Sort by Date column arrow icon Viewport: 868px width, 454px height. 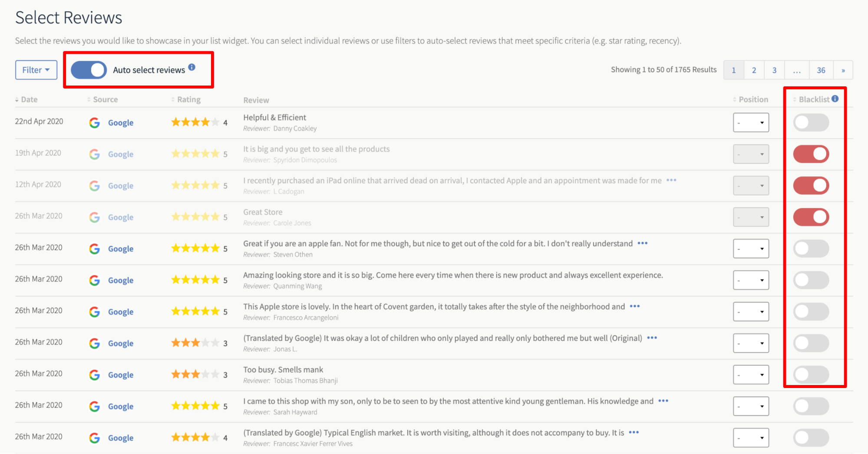17,100
